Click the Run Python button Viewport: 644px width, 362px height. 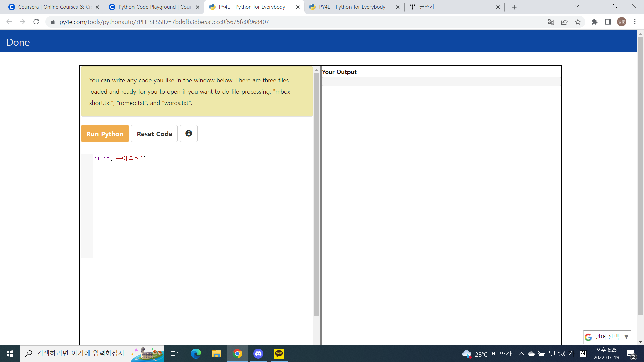[105, 134]
